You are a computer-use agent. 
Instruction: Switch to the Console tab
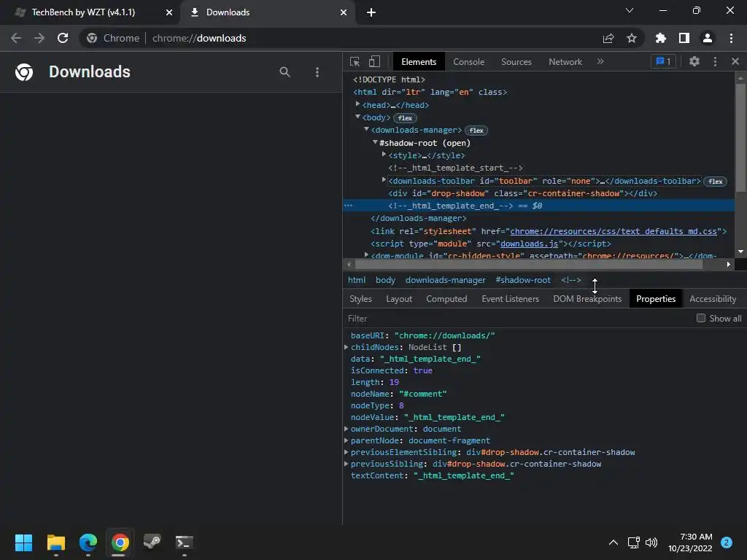point(468,61)
